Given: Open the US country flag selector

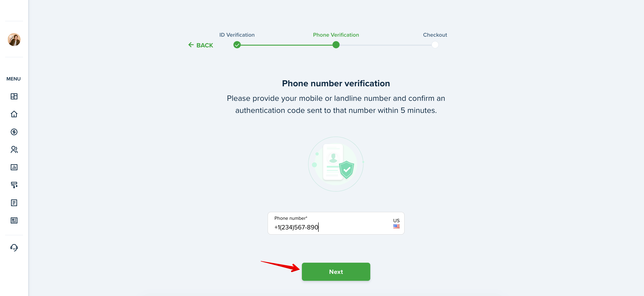Looking at the screenshot, I should tap(396, 224).
